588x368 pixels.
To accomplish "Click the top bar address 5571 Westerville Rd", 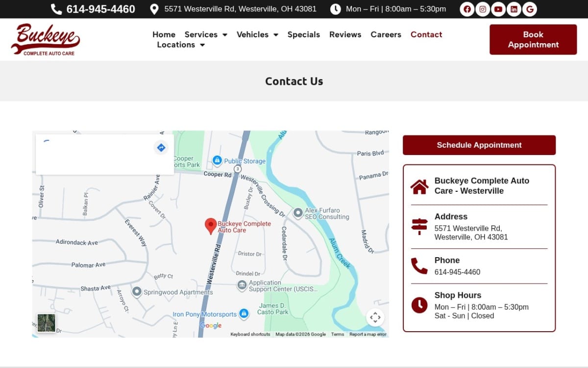I will [x=241, y=9].
